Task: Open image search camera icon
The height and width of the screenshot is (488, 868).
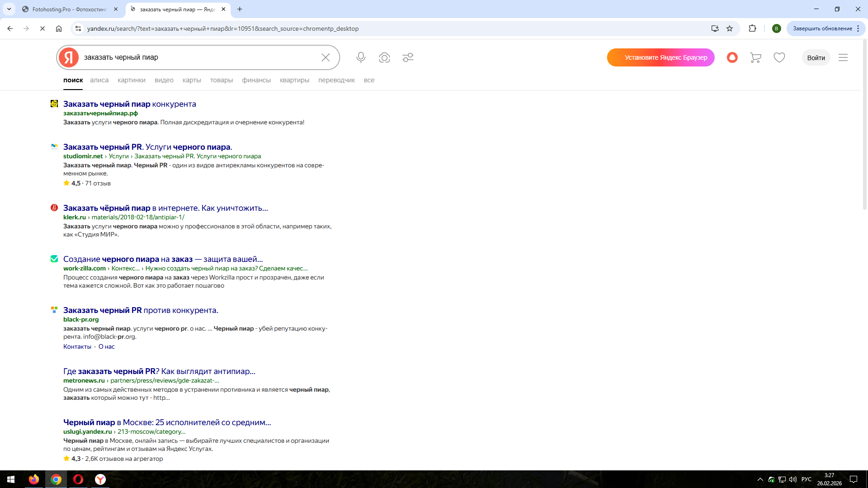Action: coord(384,57)
